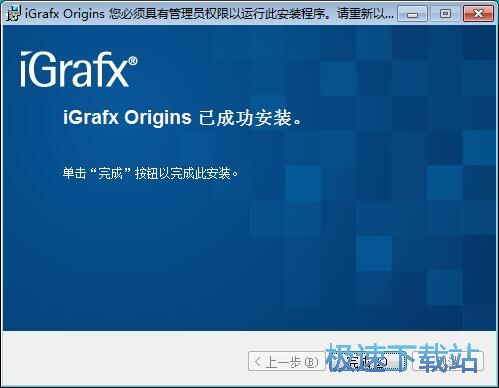Click the text "单击“完成”按钮以完成此安装。"

click(151, 173)
